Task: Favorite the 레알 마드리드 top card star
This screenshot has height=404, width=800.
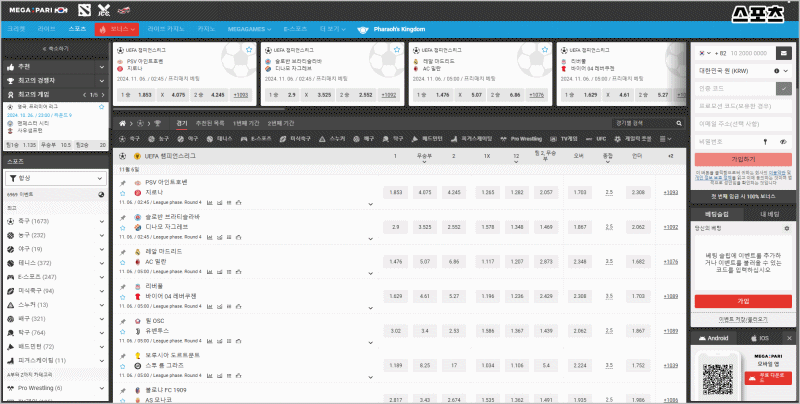Action: [544, 49]
